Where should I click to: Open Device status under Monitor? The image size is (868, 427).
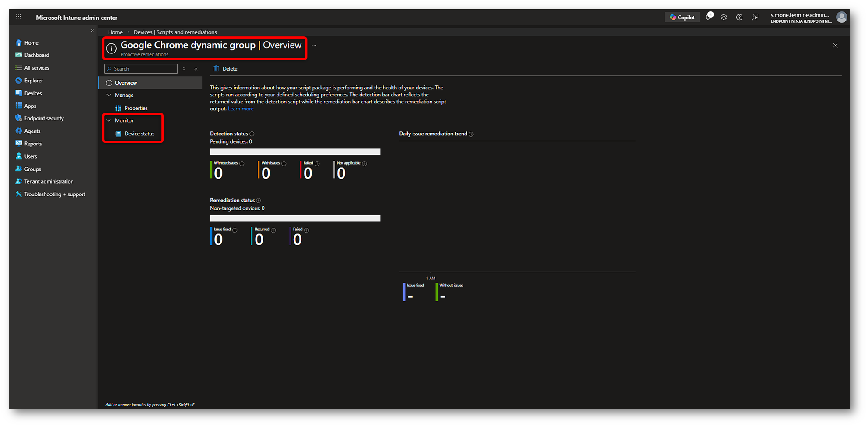[140, 134]
